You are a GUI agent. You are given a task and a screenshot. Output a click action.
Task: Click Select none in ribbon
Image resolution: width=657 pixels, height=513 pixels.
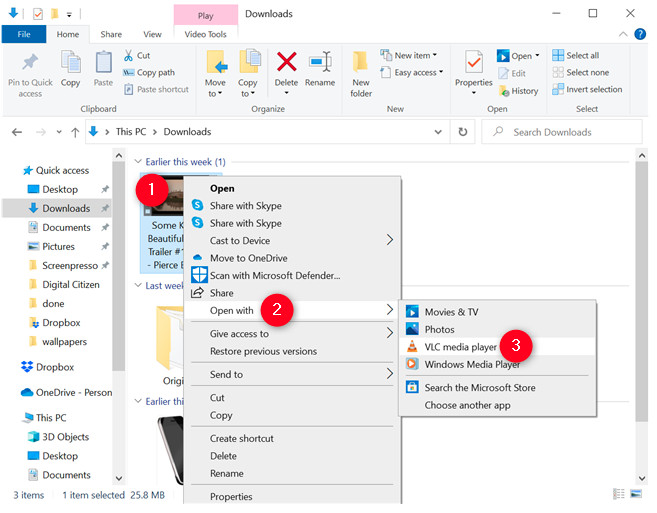pos(580,73)
